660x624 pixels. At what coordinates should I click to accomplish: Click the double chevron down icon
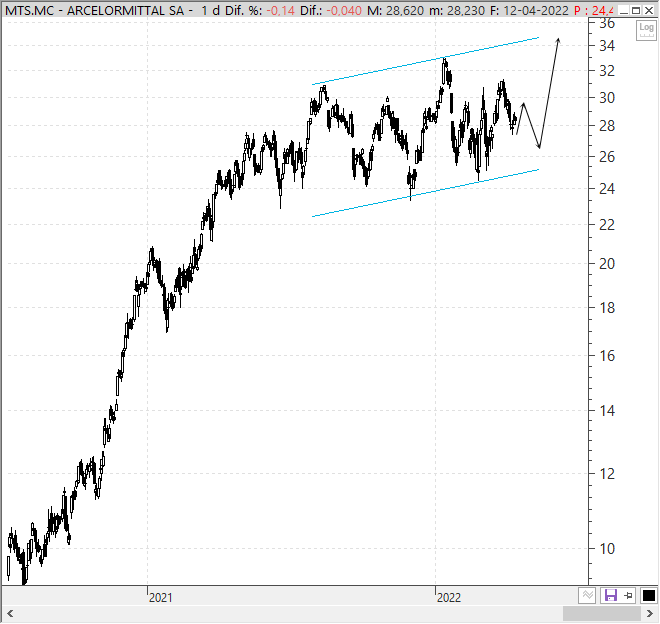click(587, 595)
